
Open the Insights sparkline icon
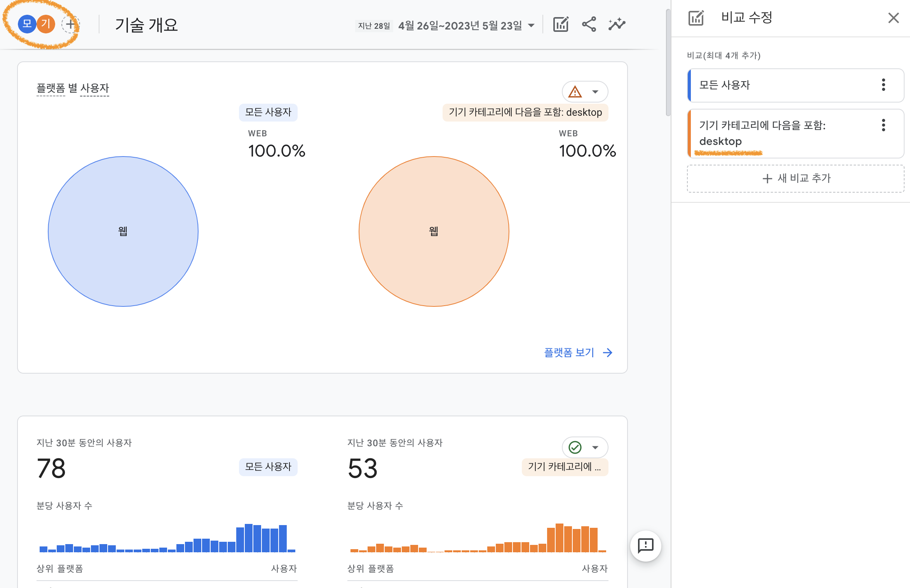617,24
